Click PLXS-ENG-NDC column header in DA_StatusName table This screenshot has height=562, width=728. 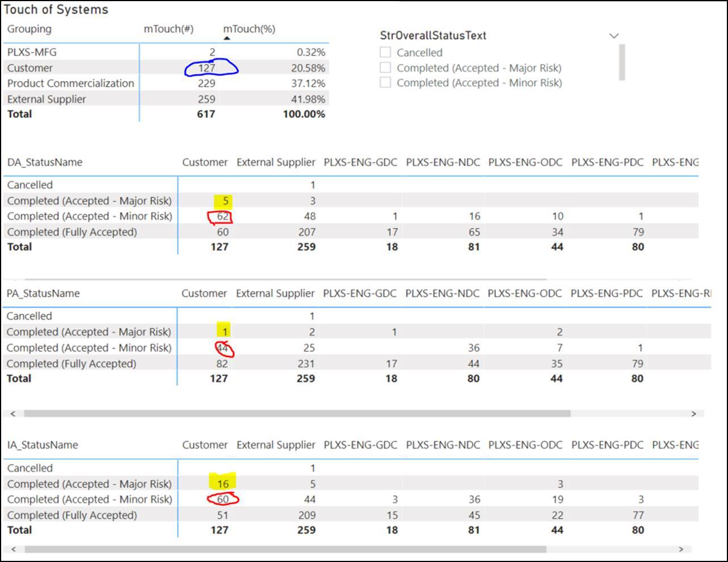click(x=443, y=162)
